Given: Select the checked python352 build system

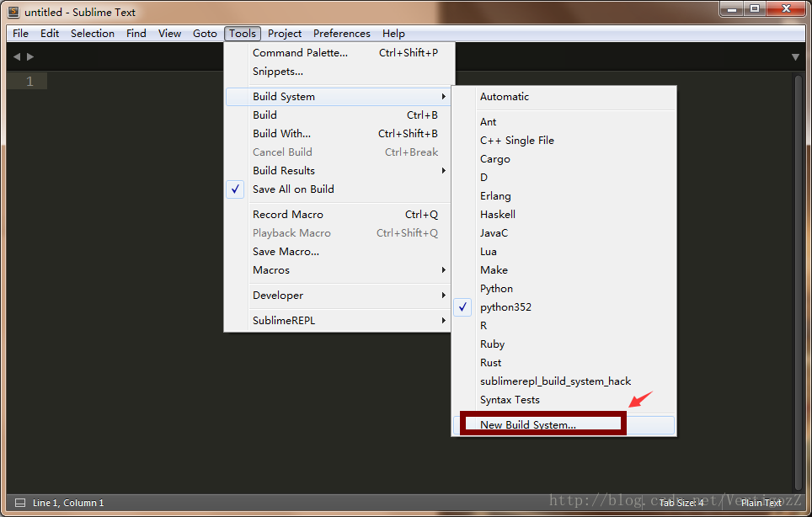Looking at the screenshot, I should coord(564,307).
